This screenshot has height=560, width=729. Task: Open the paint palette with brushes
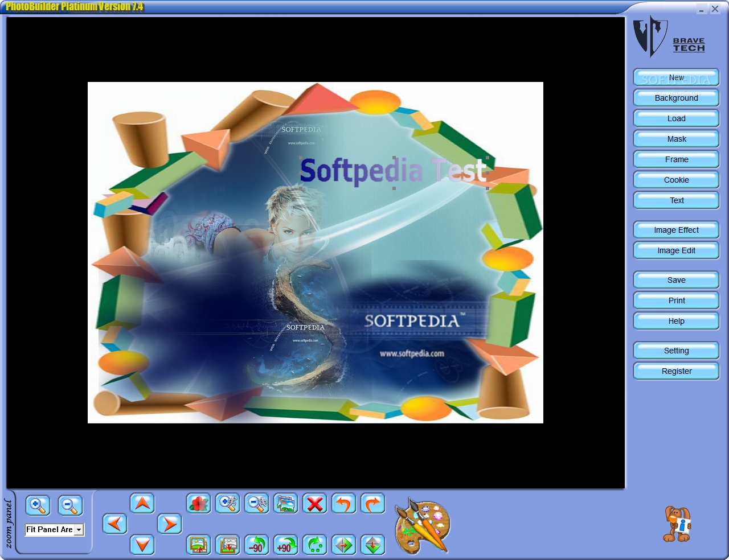click(422, 526)
